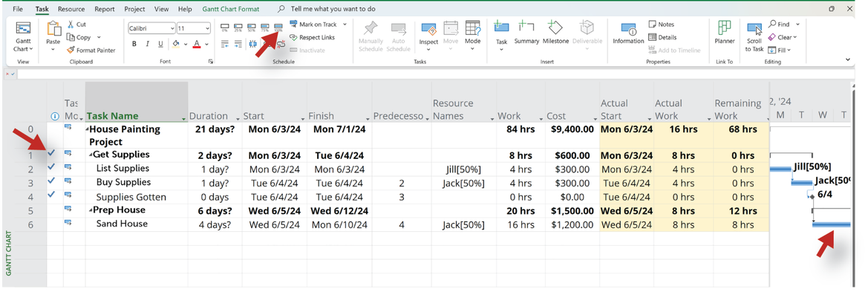This screenshot has height=292, width=868.
Task: Mark task 75% complete
Action: (x=264, y=27)
